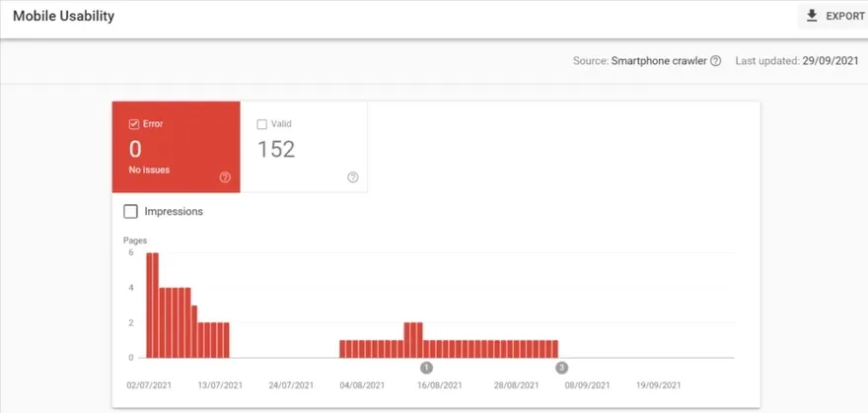The width and height of the screenshot is (868, 413).
Task: Open help icon in Valid card
Action: tap(353, 177)
